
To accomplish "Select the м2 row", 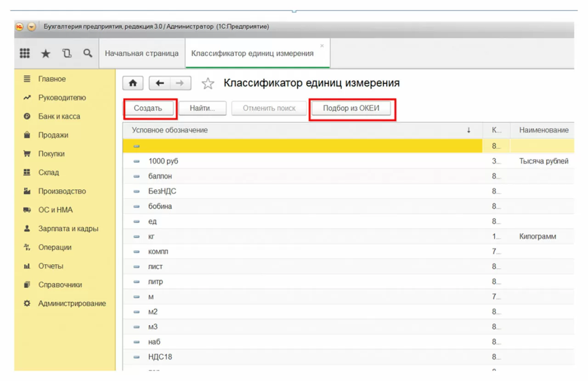I will [x=348, y=312].
